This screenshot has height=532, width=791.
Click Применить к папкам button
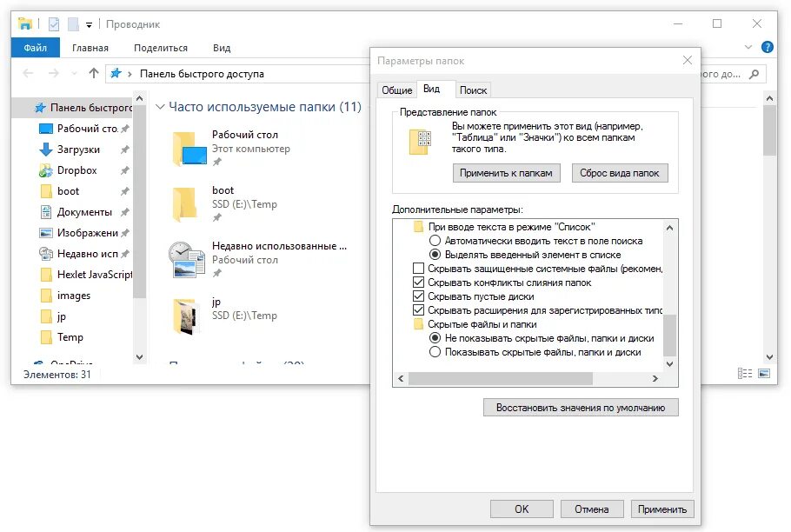coord(506,173)
